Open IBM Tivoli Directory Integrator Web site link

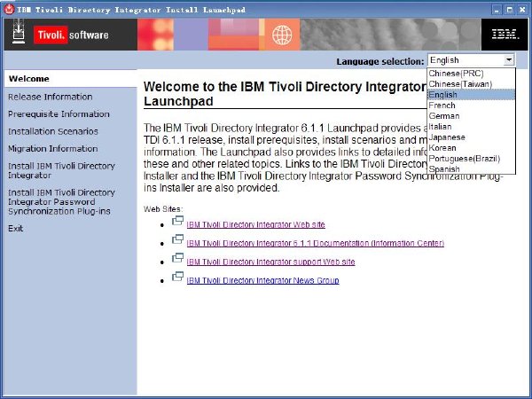point(256,224)
